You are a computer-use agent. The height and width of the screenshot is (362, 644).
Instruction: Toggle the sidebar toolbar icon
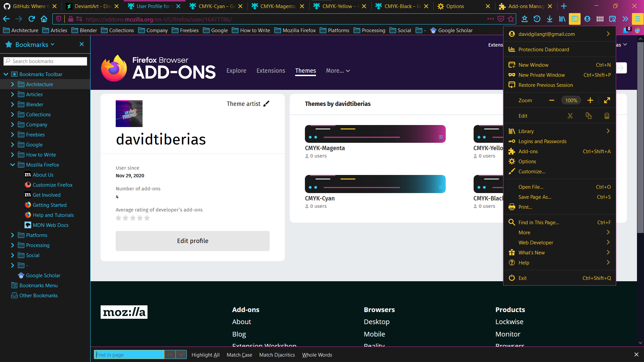(575, 19)
